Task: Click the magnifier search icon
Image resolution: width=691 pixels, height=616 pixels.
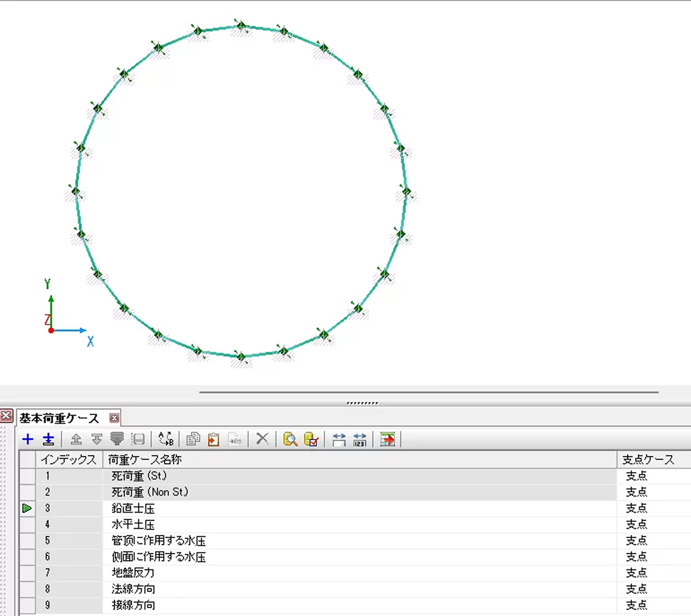Action: tap(290, 439)
